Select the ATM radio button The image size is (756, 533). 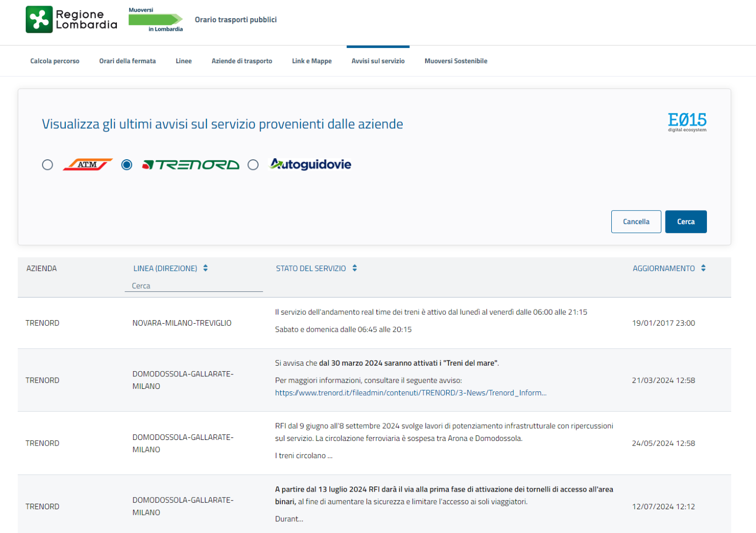[48, 165]
